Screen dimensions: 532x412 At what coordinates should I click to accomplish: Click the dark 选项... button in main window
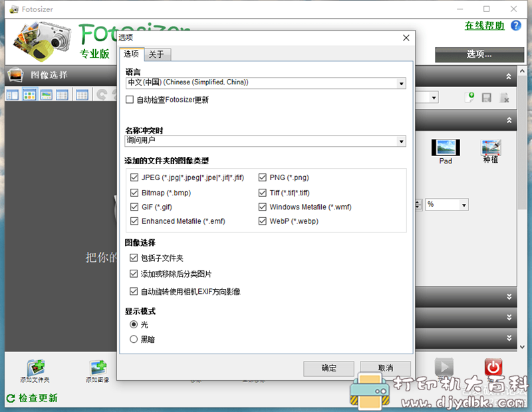[x=479, y=54]
